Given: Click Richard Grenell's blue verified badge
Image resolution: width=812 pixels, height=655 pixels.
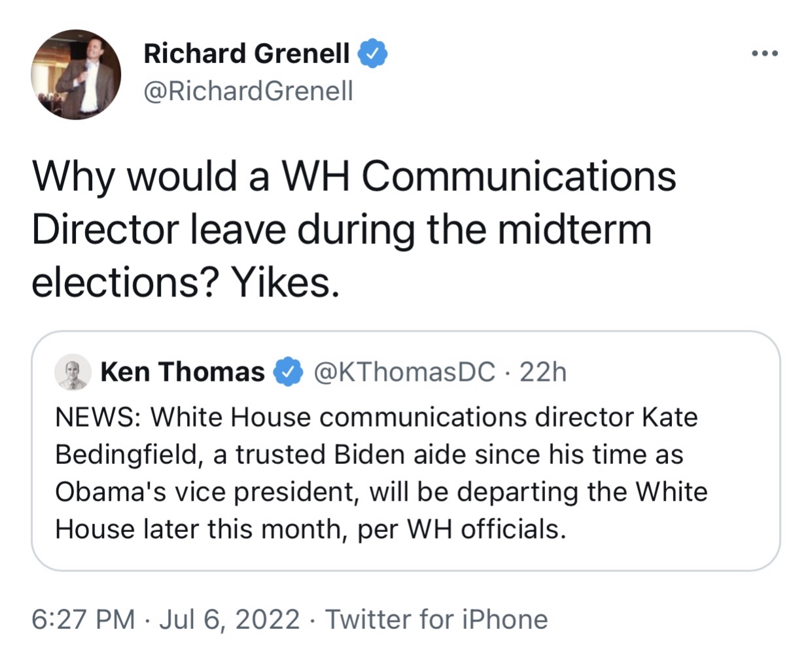Looking at the screenshot, I should pos(372,54).
